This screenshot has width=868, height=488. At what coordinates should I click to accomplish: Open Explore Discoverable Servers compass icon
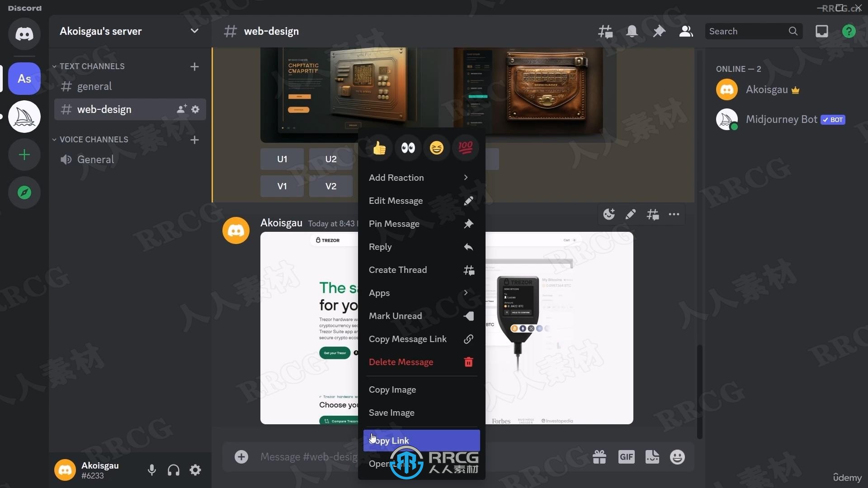pos(24,193)
